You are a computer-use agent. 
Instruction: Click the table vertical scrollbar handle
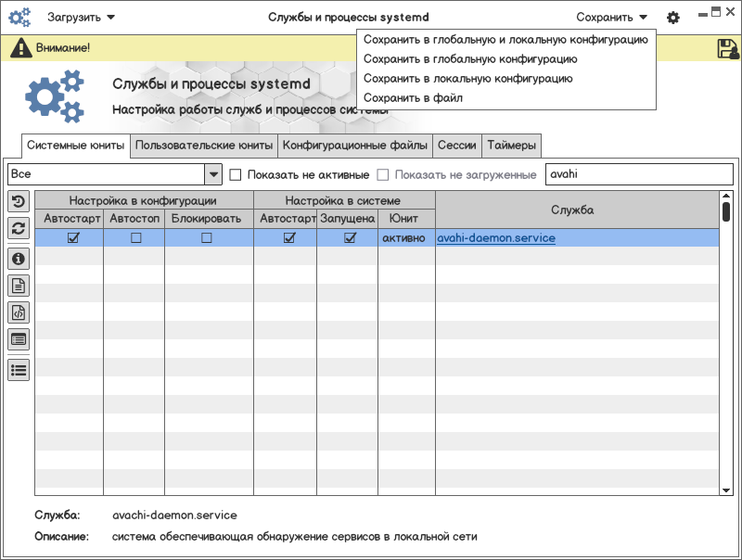coord(726,211)
